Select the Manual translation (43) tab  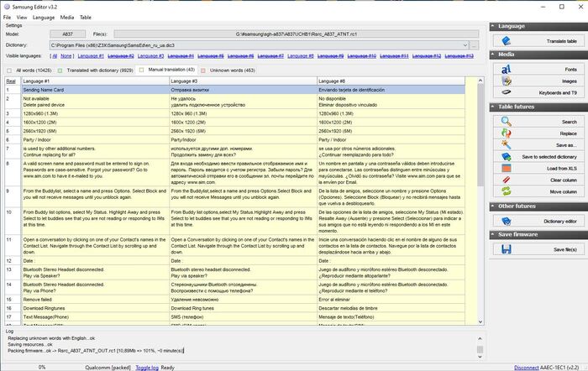(167, 70)
